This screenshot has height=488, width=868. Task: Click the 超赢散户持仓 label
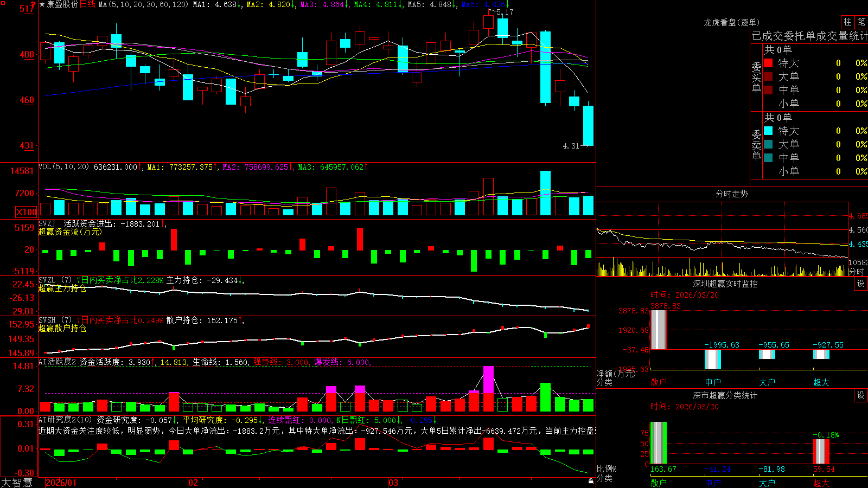(x=62, y=328)
